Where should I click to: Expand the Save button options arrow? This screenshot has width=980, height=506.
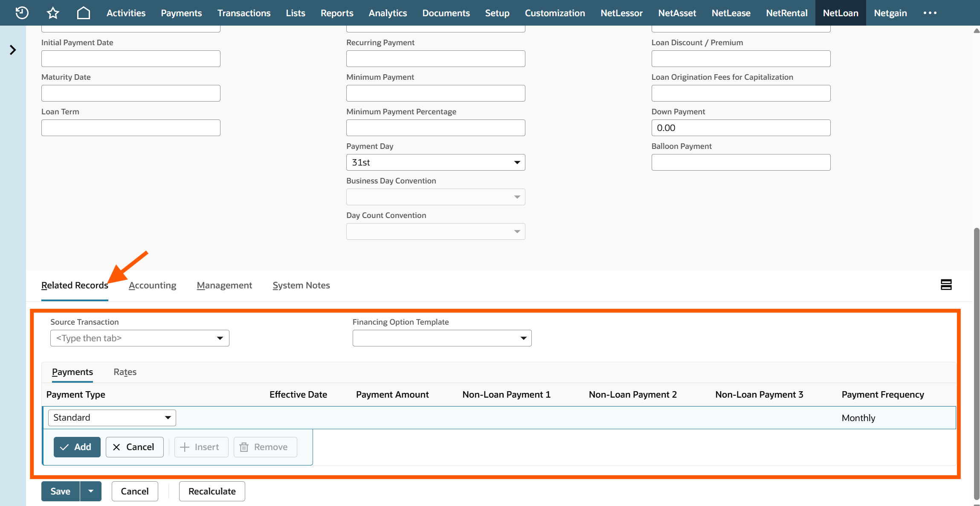point(90,491)
